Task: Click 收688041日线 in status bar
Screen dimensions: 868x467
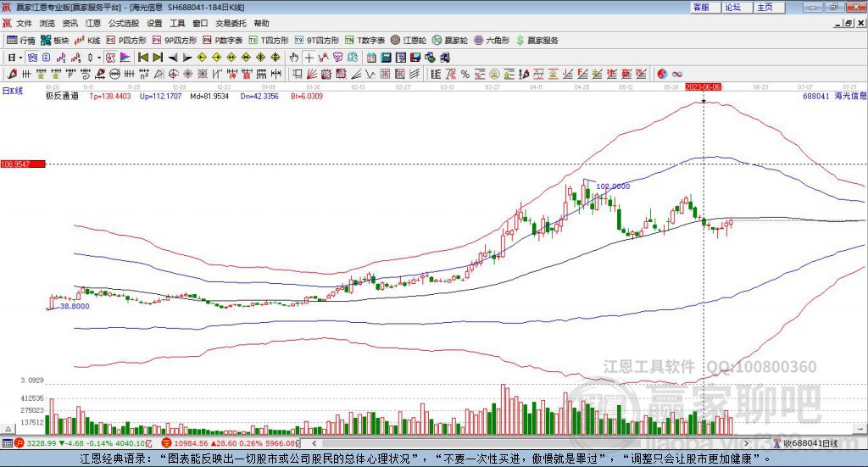Action: [810, 443]
